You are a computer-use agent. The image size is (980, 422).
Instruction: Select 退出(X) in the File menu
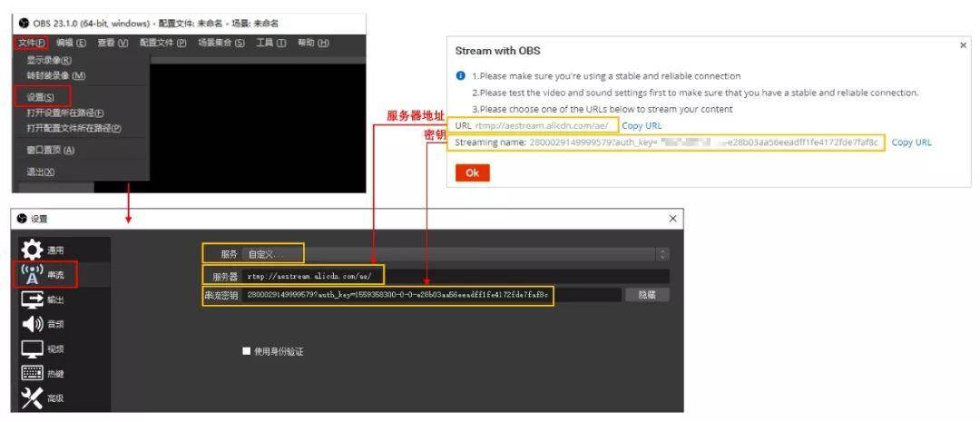tap(41, 172)
